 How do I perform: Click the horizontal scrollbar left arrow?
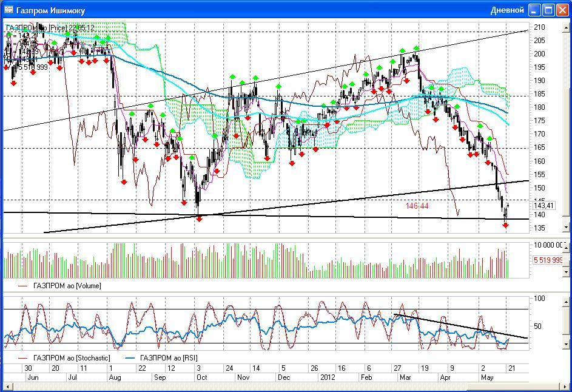tap(7, 386)
